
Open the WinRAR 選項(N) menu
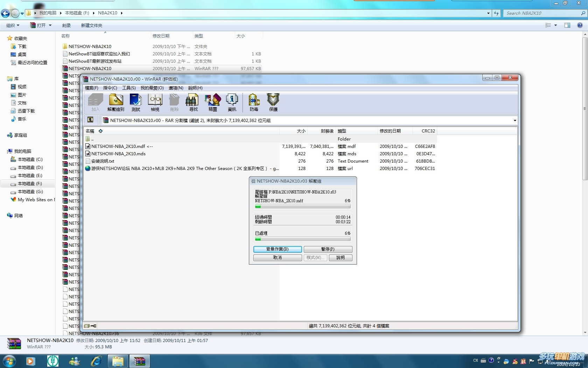[176, 88]
